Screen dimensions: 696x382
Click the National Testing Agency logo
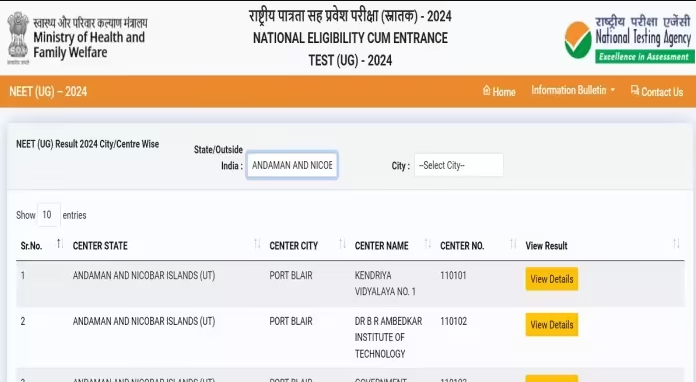tap(628, 39)
